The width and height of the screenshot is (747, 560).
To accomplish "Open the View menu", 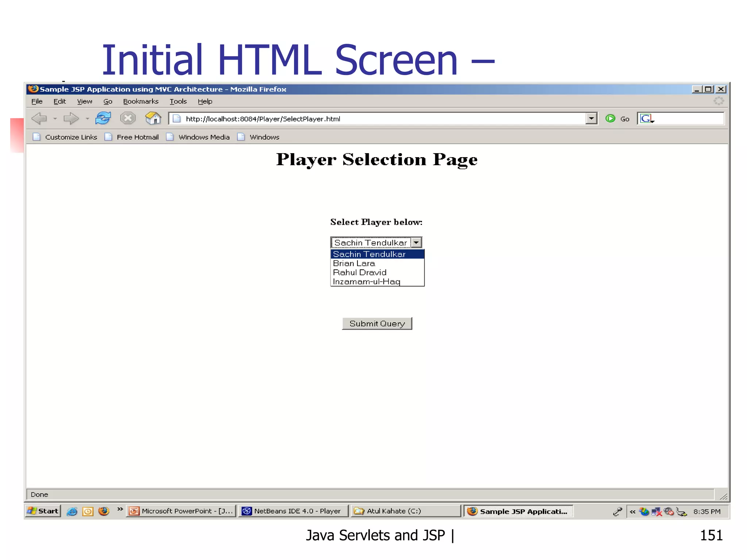I will pyautogui.click(x=84, y=101).
